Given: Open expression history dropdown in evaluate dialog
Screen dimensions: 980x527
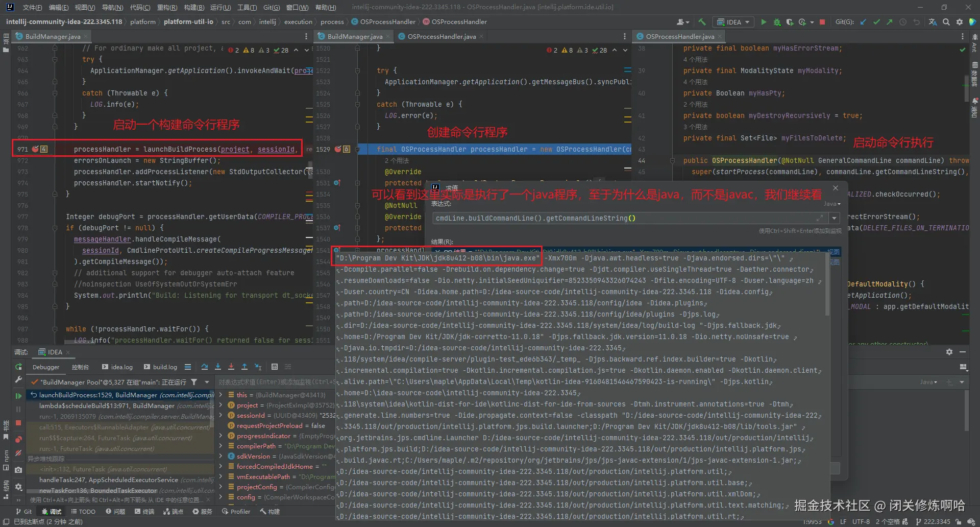Looking at the screenshot, I should pyautogui.click(x=834, y=218).
